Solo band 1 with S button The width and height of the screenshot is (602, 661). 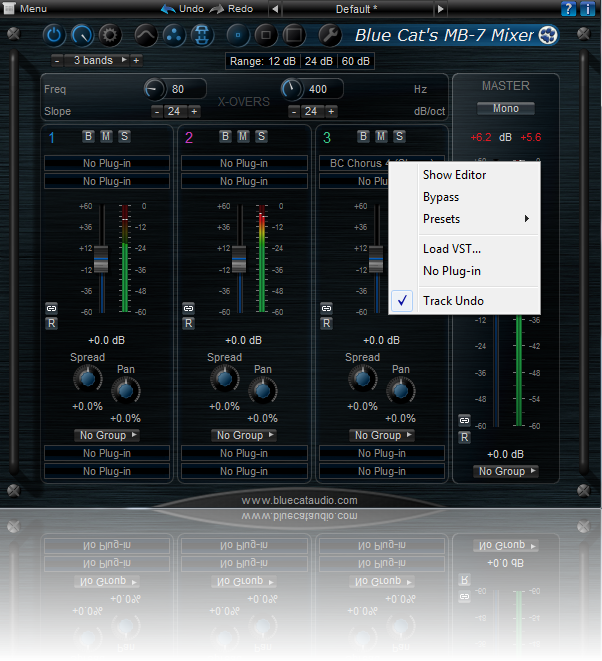124,137
